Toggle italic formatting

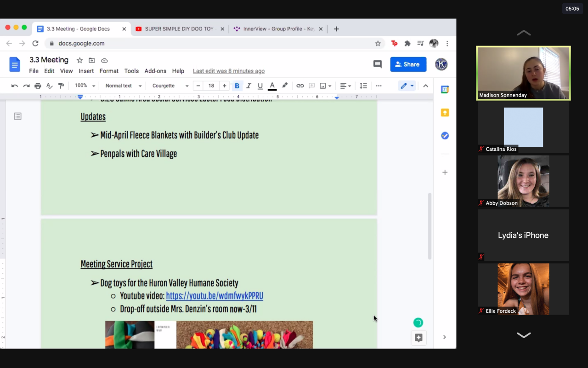pyautogui.click(x=249, y=86)
